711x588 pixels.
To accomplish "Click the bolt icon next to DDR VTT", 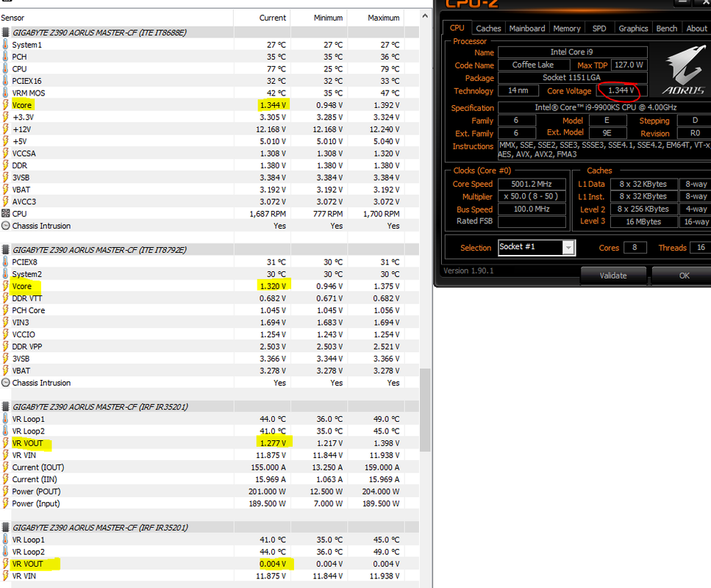I will (x=5, y=298).
